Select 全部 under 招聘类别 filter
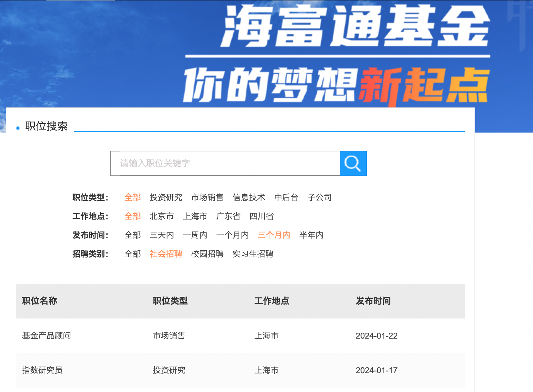The width and height of the screenshot is (533, 392). [x=132, y=254]
